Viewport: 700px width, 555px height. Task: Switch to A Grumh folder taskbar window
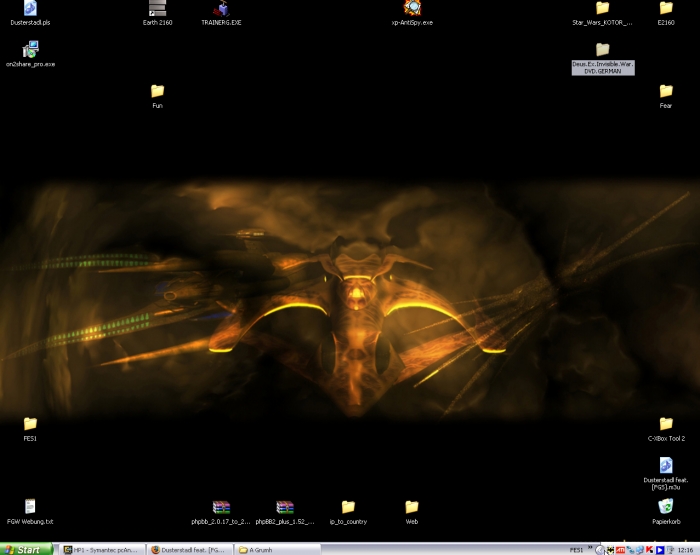coord(278,550)
